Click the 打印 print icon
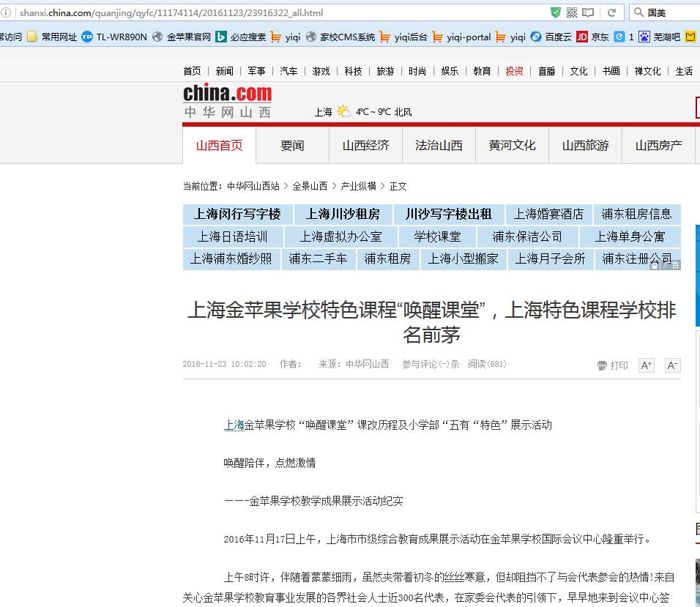The image size is (700, 607). [612, 365]
